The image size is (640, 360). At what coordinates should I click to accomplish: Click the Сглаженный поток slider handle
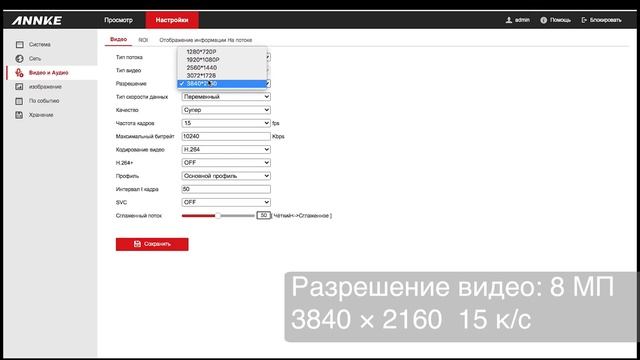[218, 216]
